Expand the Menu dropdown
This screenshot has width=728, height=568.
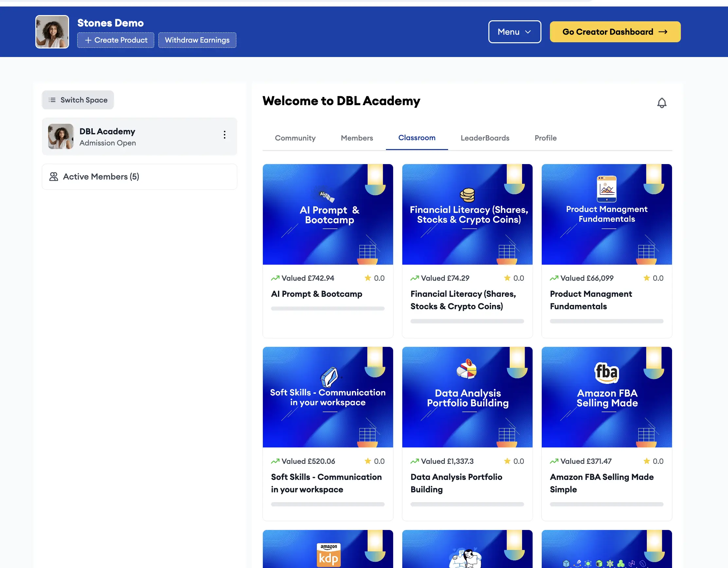click(514, 32)
